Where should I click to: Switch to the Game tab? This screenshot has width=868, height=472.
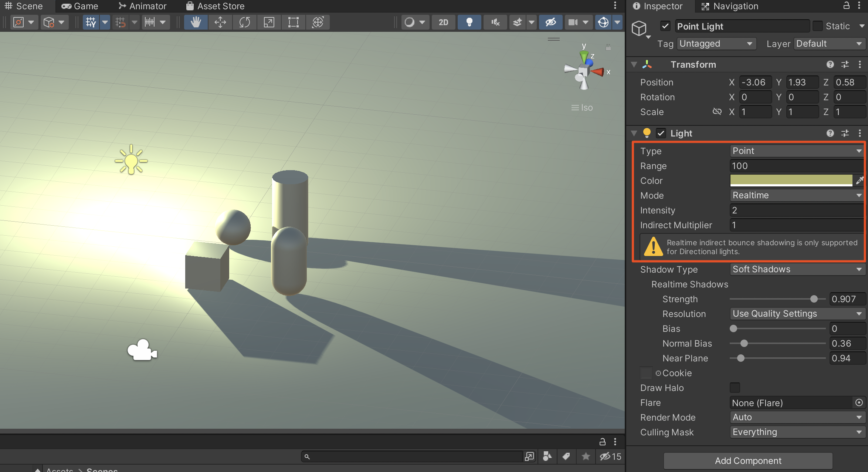(x=80, y=6)
